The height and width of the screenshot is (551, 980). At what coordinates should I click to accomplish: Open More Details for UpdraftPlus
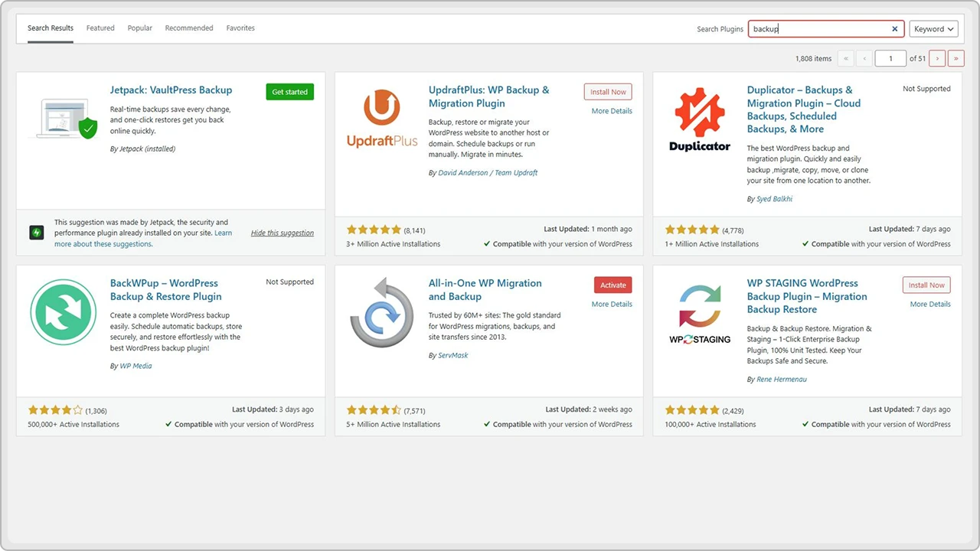coord(611,110)
